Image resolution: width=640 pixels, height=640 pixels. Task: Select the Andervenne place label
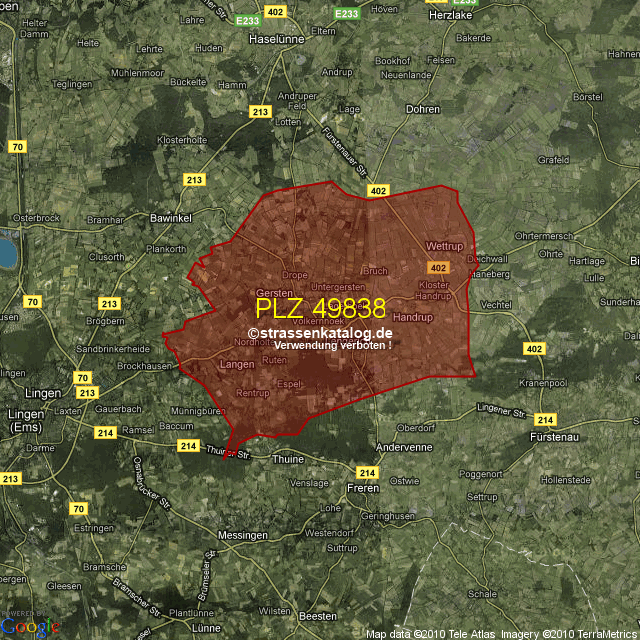point(404,447)
